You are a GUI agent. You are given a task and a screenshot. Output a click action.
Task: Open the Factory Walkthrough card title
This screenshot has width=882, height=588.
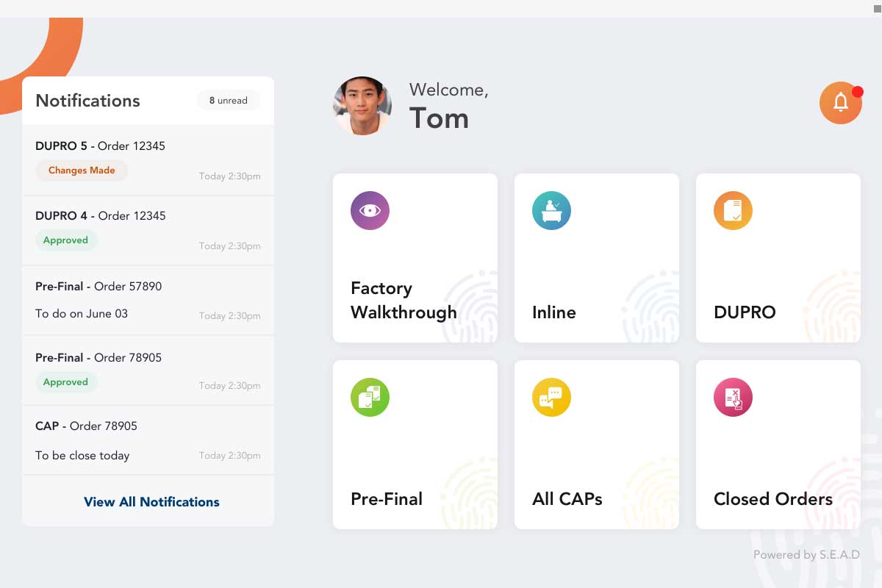tap(403, 300)
